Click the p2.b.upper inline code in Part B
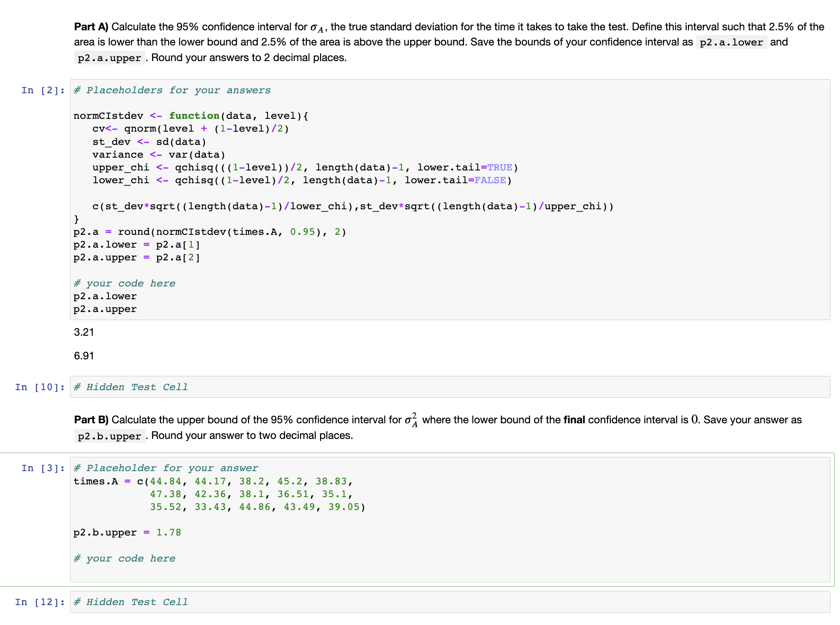Screen dimensions: 840x625 tap(109, 436)
